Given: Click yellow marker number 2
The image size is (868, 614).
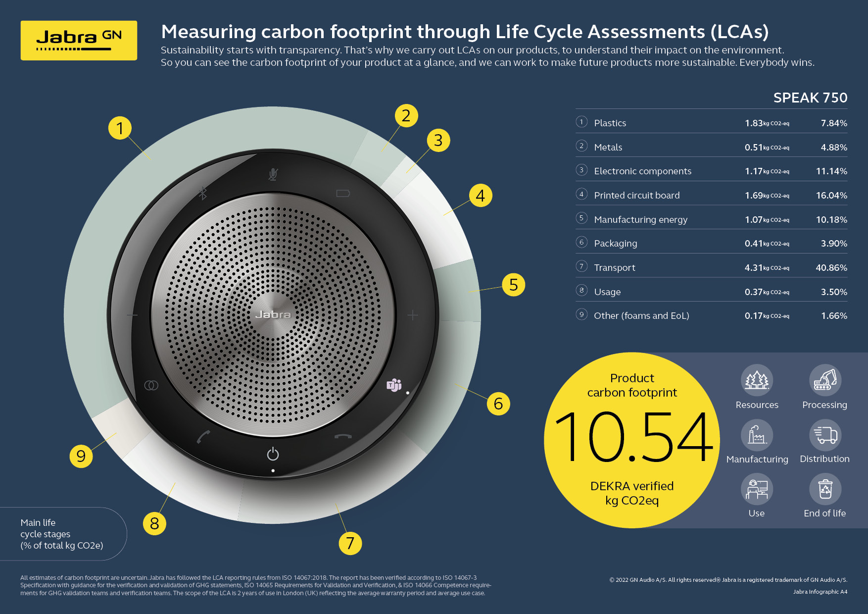Looking at the screenshot, I should (406, 115).
